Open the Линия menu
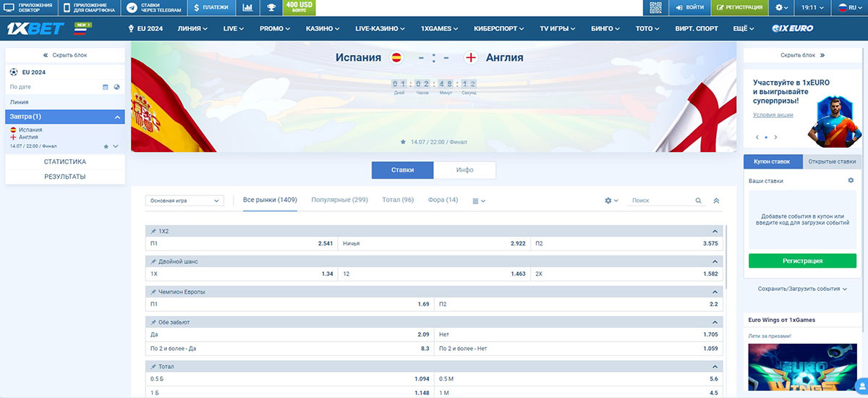 (192, 29)
